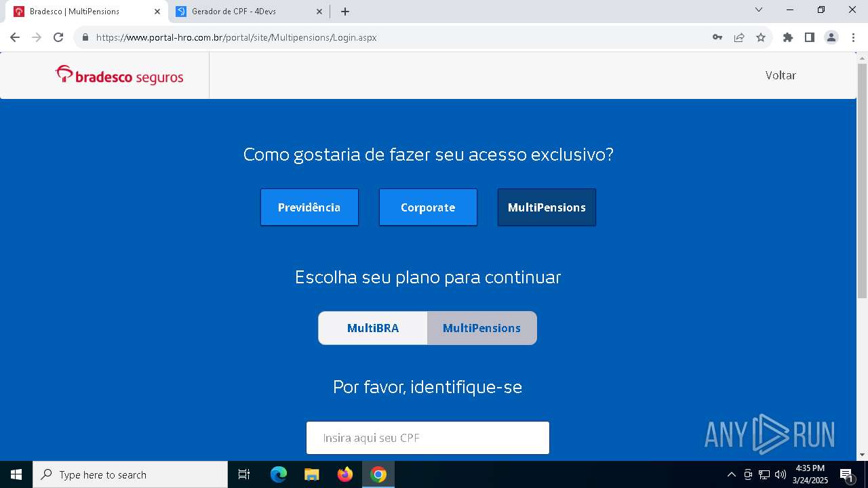Click the Bradesco Seguros logo

119,75
